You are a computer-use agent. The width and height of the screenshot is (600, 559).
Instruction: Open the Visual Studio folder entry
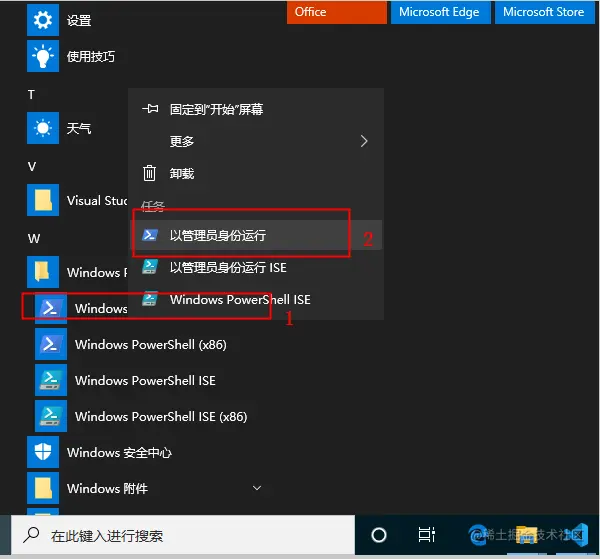97,200
